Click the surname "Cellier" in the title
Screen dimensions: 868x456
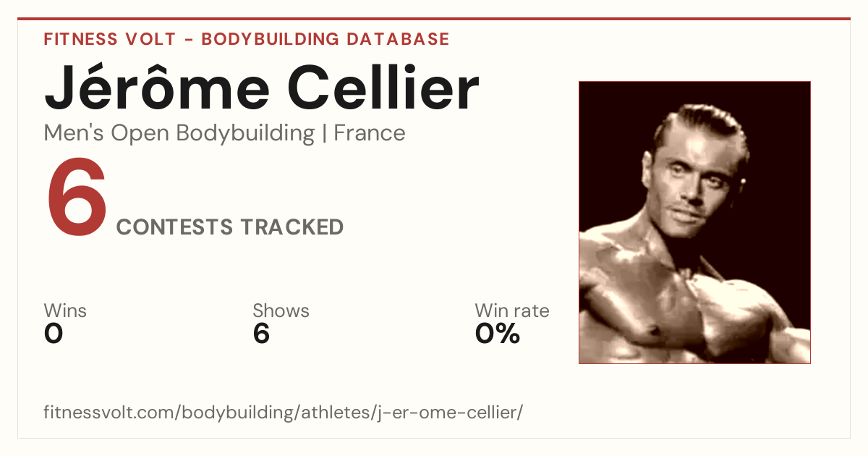384,88
